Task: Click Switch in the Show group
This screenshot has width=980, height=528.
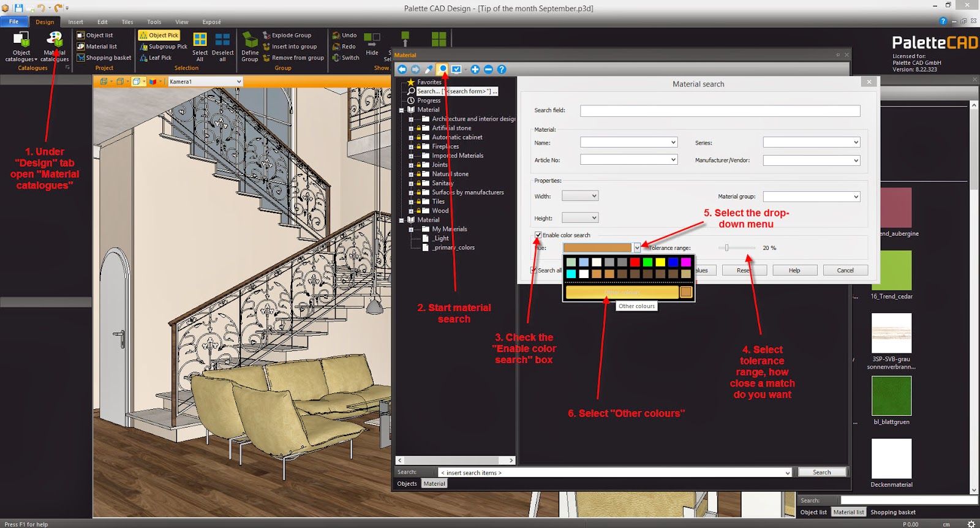Action: [346, 58]
